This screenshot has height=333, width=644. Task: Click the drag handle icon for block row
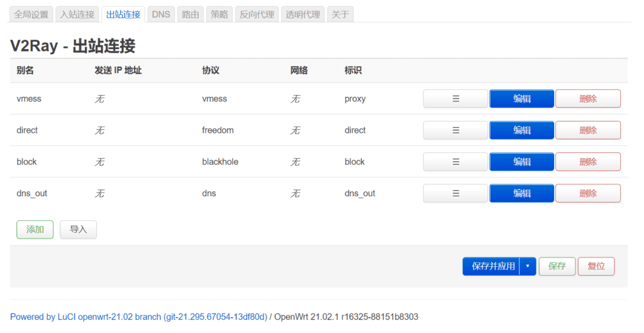coord(455,162)
